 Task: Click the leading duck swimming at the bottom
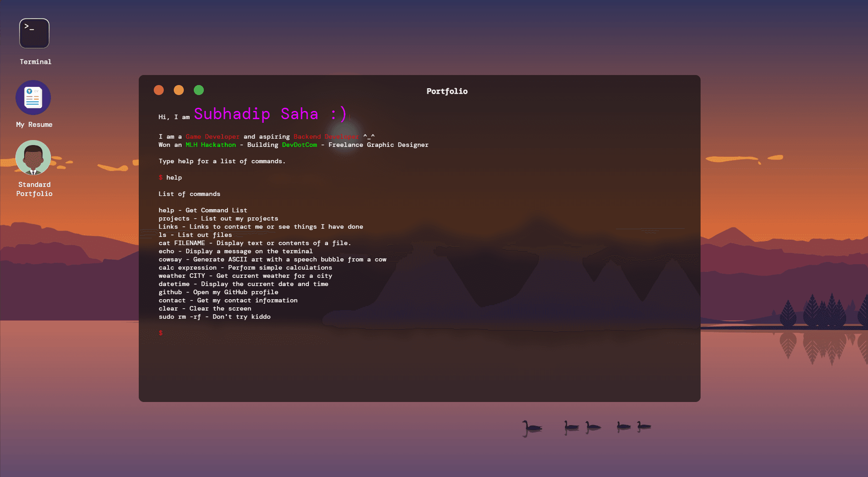coord(531,427)
